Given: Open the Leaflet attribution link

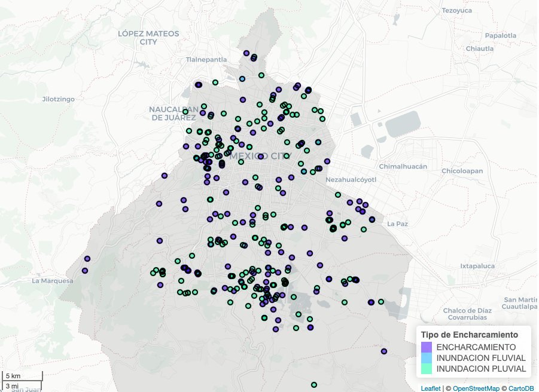Looking at the screenshot, I should click(x=430, y=388).
